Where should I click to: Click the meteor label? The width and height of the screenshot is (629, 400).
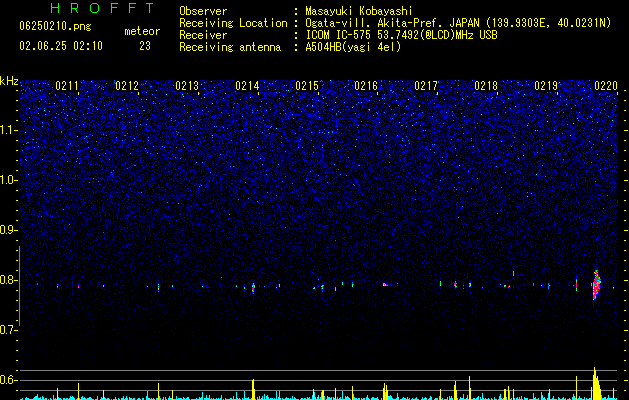click(142, 31)
